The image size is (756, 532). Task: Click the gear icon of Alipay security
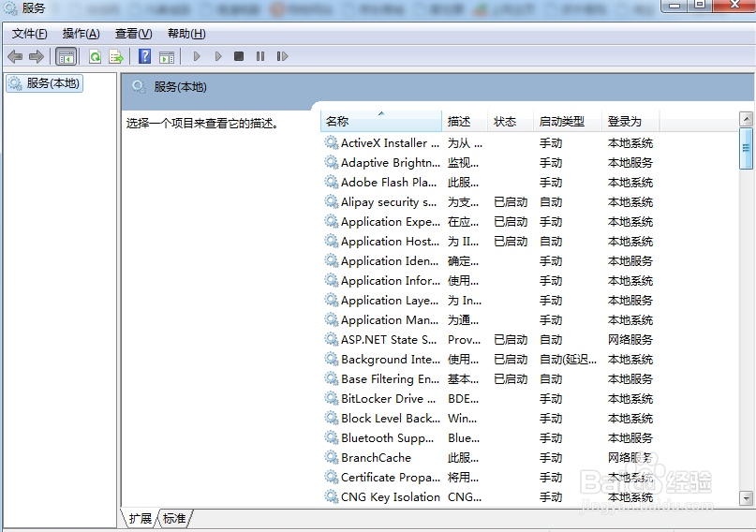332,201
